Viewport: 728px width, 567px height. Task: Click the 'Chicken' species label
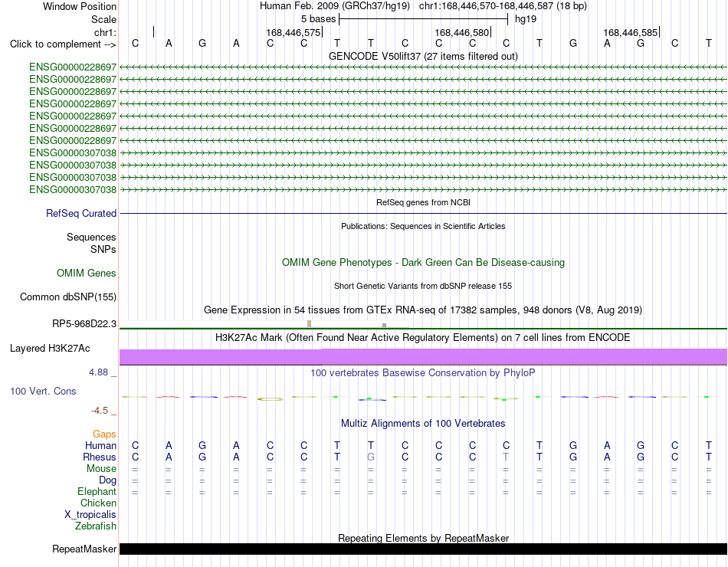pos(98,503)
